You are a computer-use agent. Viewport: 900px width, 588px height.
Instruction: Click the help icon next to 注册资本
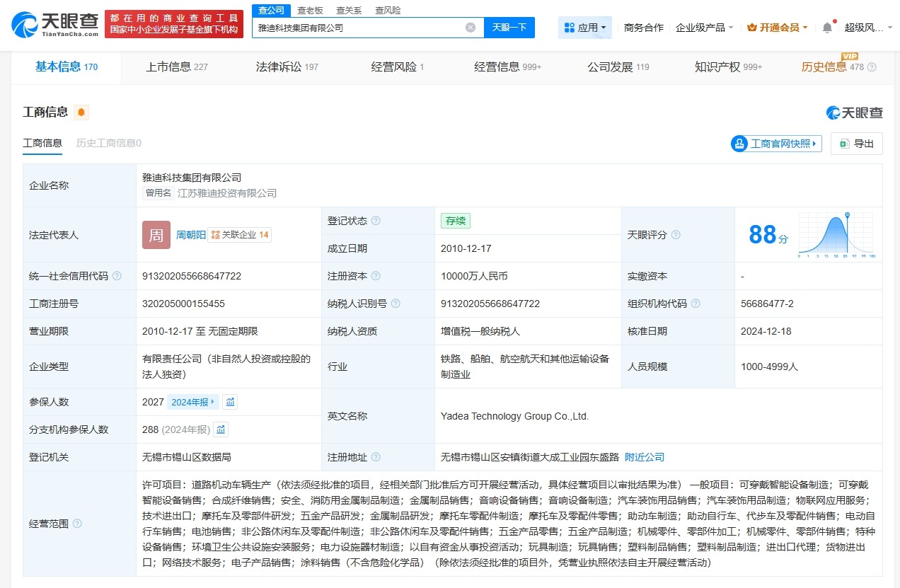(375, 275)
